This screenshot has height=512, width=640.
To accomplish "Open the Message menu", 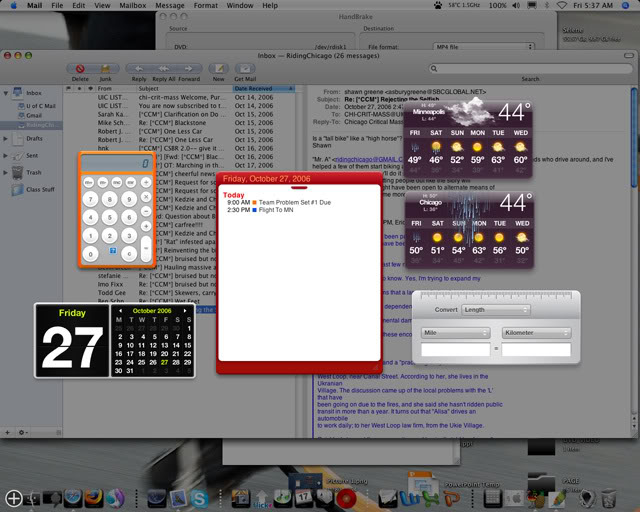I will coord(170,5).
